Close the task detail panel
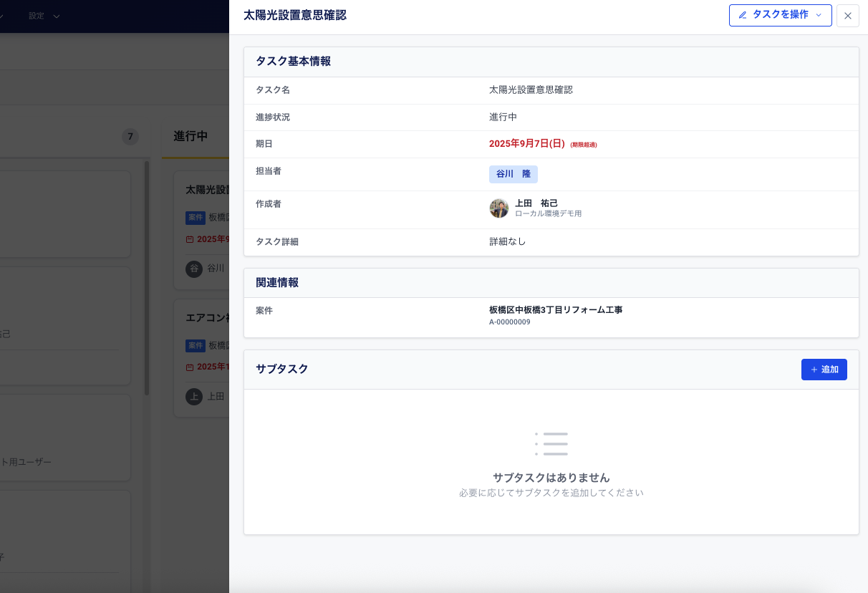This screenshot has height=593, width=868. tap(847, 16)
